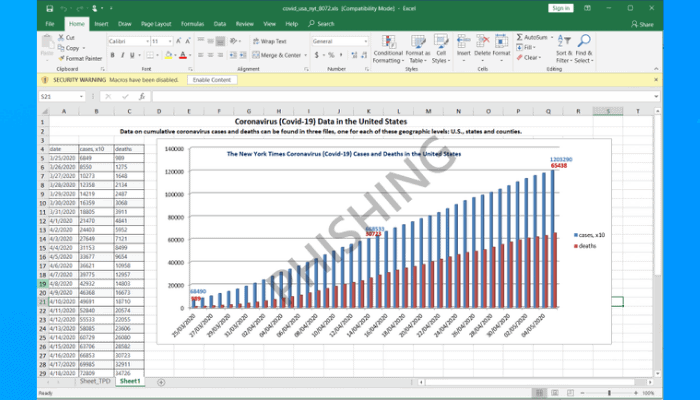The height and width of the screenshot is (400, 700).
Task: Decrease indent
Action: tap(233, 55)
